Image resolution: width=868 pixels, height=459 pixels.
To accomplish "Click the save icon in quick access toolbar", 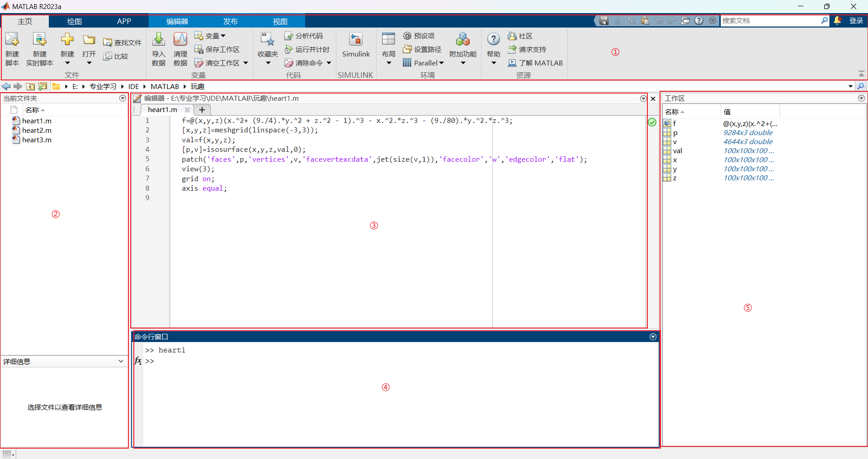I will point(604,21).
